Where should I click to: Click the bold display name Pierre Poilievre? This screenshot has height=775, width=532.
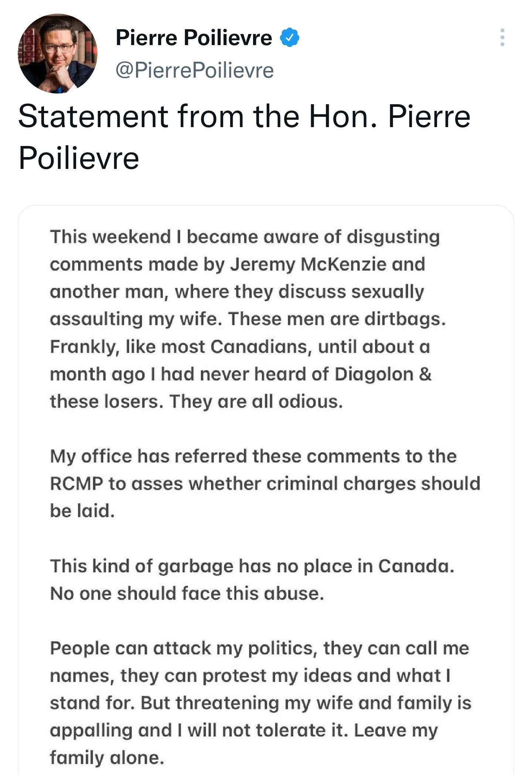pyautogui.click(x=194, y=38)
